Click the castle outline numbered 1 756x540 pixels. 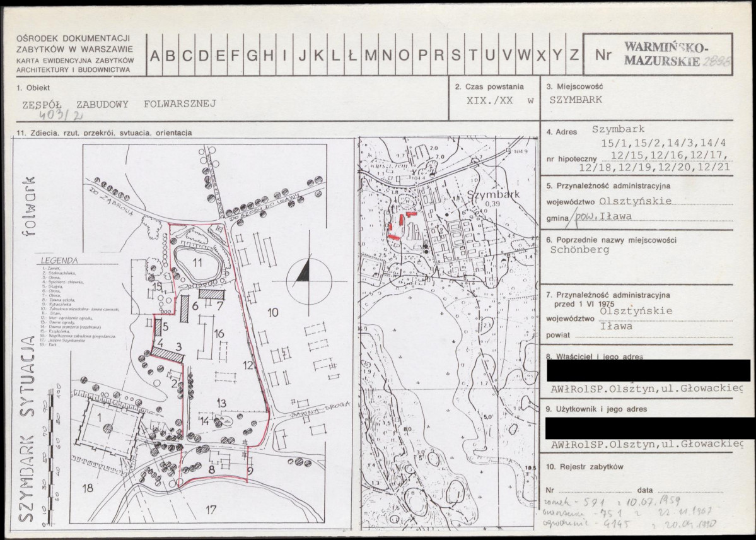pos(108,428)
